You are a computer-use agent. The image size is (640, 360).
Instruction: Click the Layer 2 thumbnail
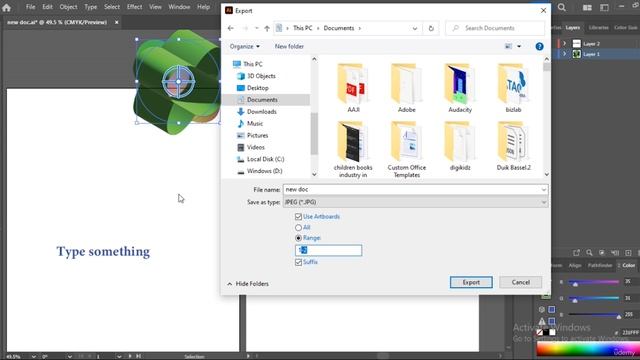click(x=576, y=43)
